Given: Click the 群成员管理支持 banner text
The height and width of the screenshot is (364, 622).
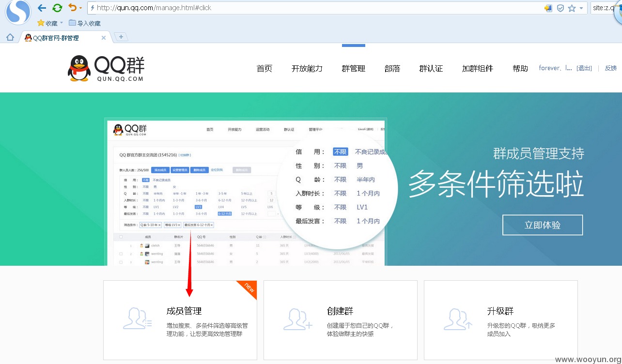Looking at the screenshot, I should (539, 153).
